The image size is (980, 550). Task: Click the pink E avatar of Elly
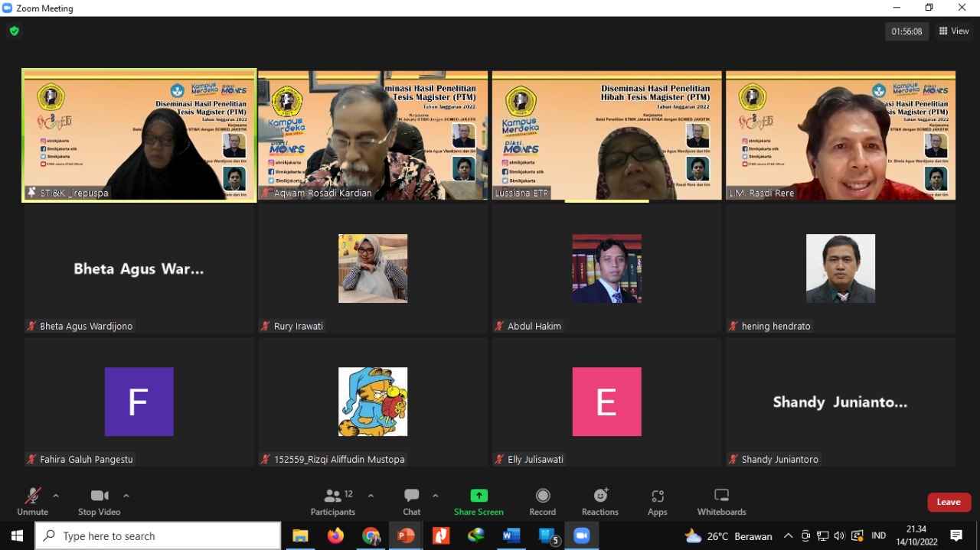607,402
